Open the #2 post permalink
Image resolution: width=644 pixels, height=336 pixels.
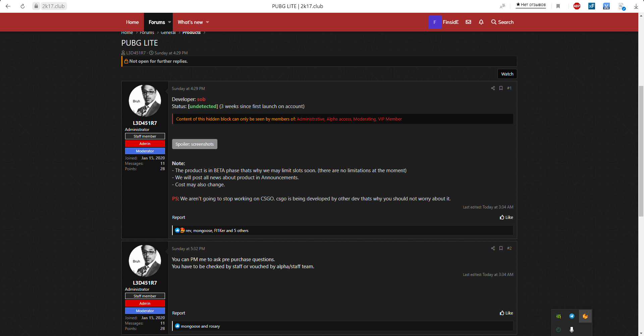(x=509, y=248)
